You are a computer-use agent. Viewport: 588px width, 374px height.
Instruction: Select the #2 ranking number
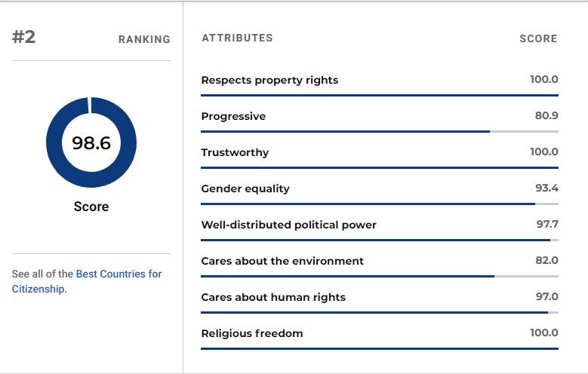tap(23, 37)
